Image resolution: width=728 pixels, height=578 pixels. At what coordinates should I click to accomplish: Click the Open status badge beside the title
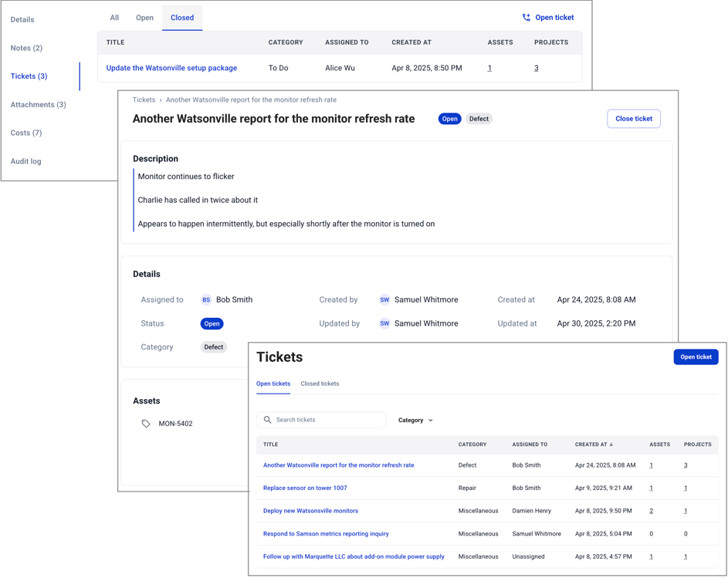pos(449,119)
